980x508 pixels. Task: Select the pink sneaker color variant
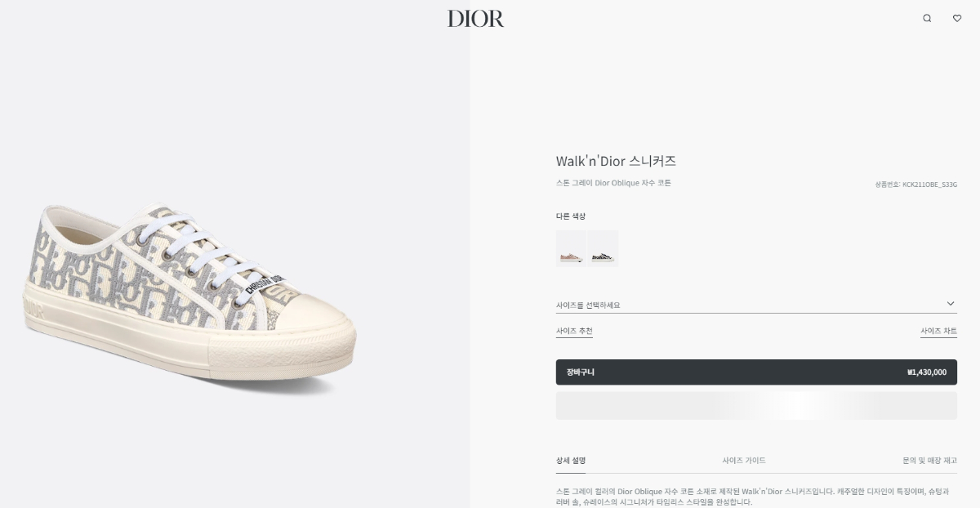[571, 248]
